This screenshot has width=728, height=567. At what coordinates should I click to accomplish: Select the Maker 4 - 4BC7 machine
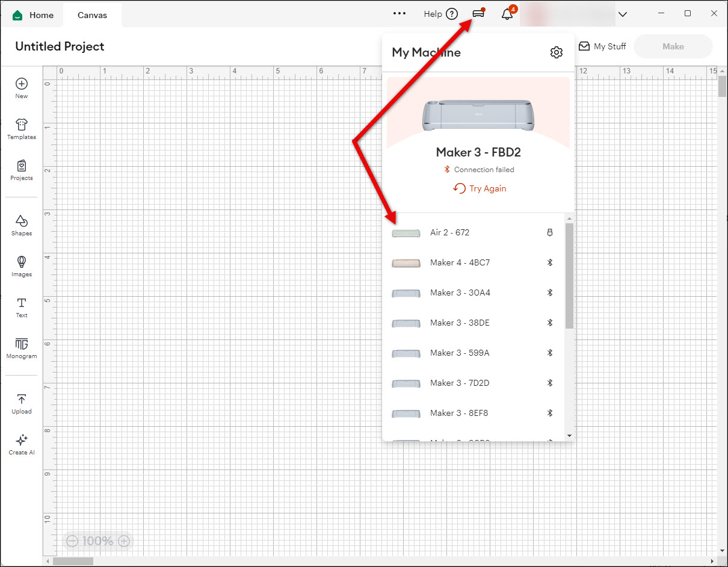tap(459, 262)
